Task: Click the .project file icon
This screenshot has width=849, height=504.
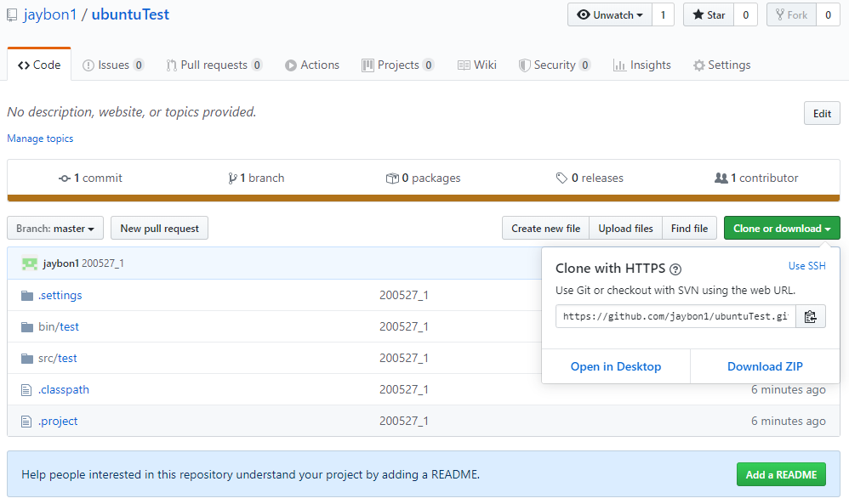Action: [x=26, y=421]
